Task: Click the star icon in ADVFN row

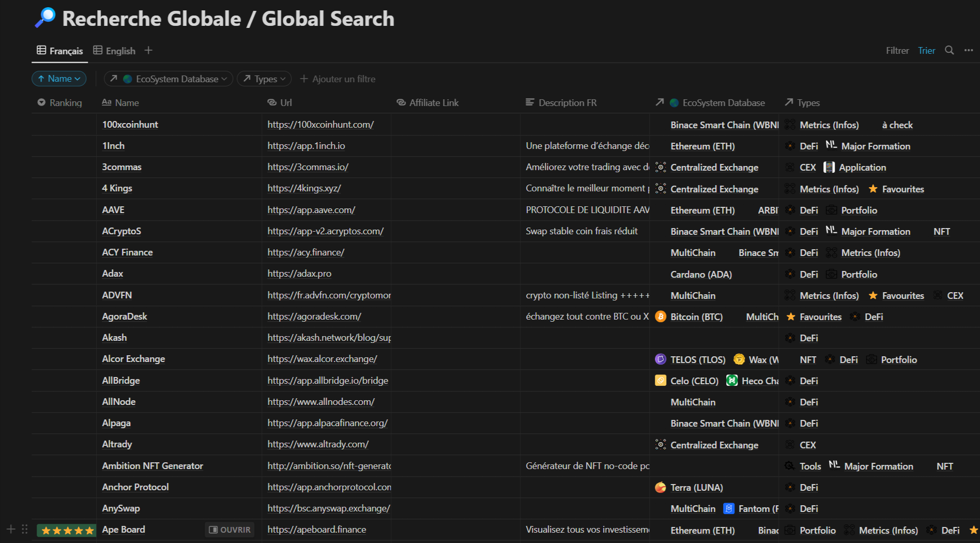Action: (x=873, y=295)
